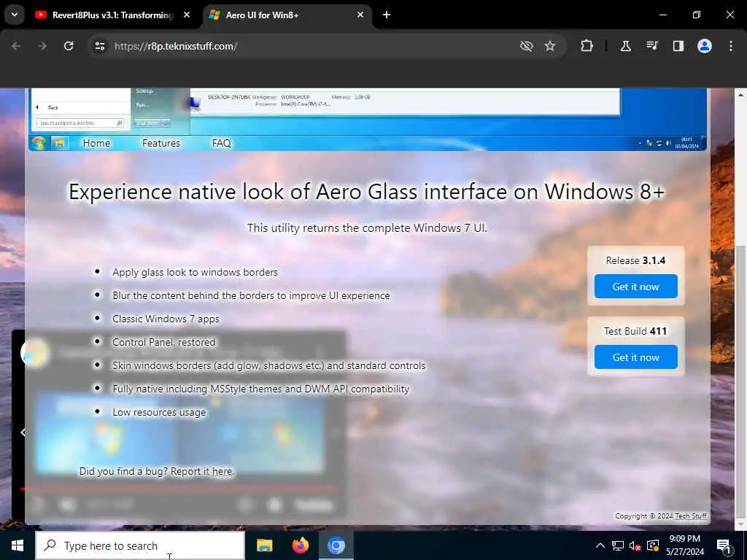Open the media control icon

(651, 46)
